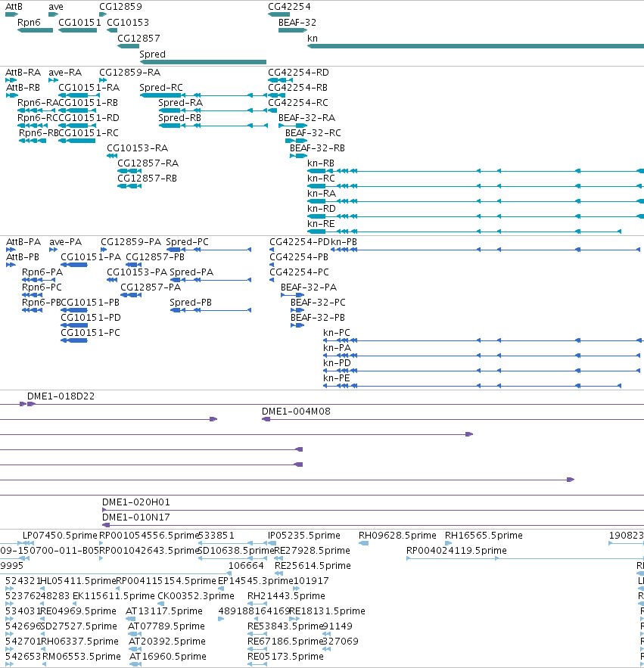The image size is (644, 668).
Task: Open the kn-RB transcript label
Action: (321, 163)
